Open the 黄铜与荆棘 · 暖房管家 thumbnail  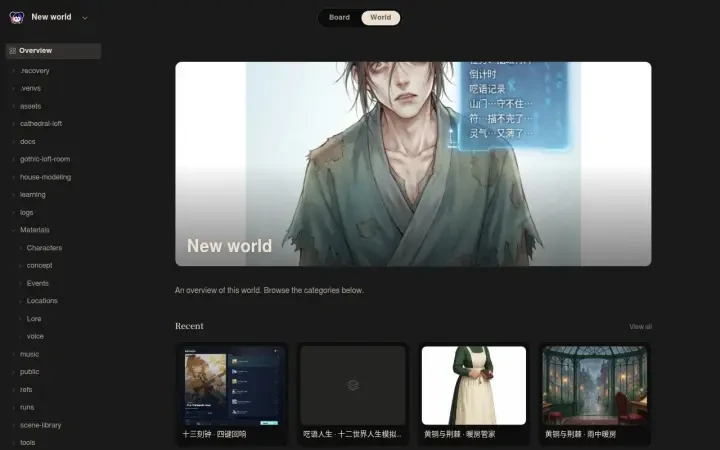coord(474,386)
